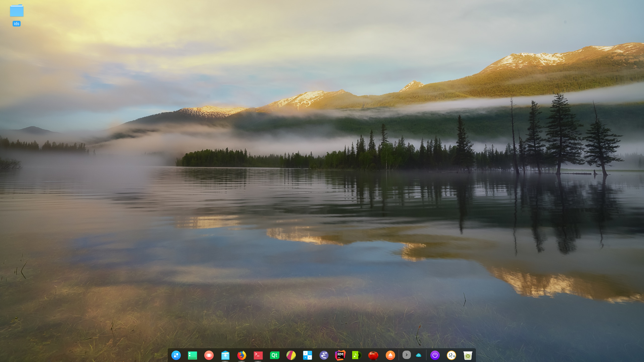This screenshot has height=362, width=644.
Task: Click the cloud tray indicator
Action: (419, 355)
